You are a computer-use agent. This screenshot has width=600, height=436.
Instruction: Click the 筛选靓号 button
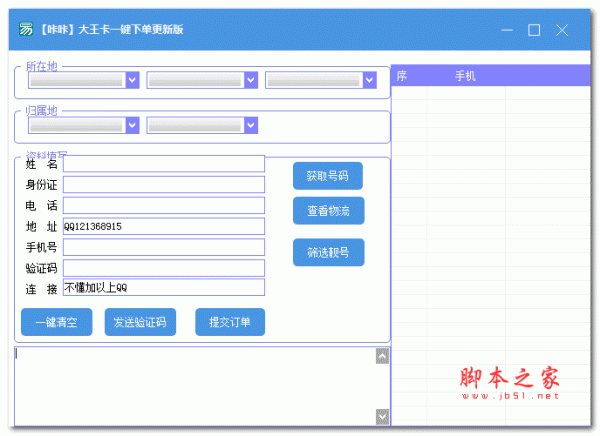[x=329, y=252]
